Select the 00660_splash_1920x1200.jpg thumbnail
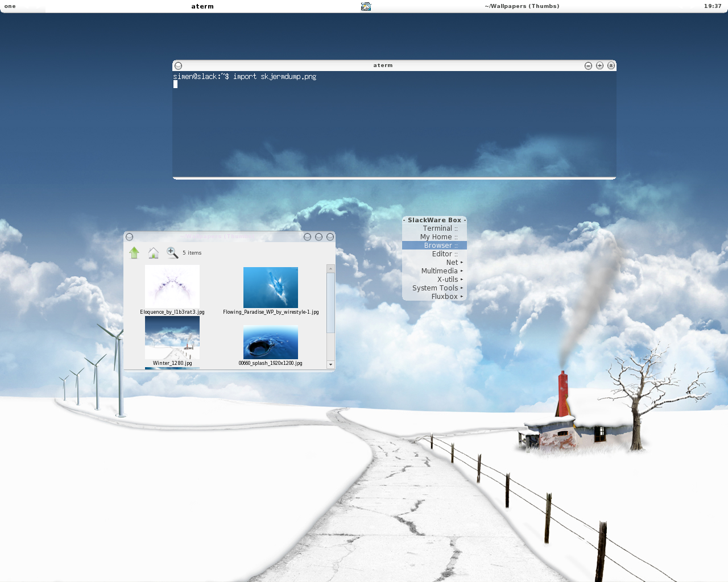The width and height of the screenshot is (728, 582). 271,342
